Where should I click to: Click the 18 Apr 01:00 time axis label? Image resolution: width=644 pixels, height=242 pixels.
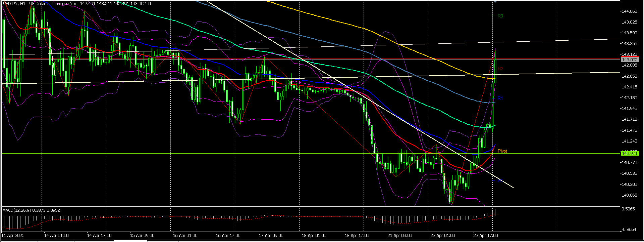314,236
